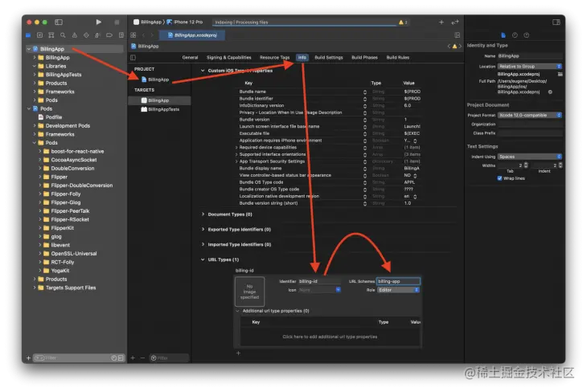Viewport: 587px width, 392px height.
Task: Stop the running build
Action: tap(117, 22)
